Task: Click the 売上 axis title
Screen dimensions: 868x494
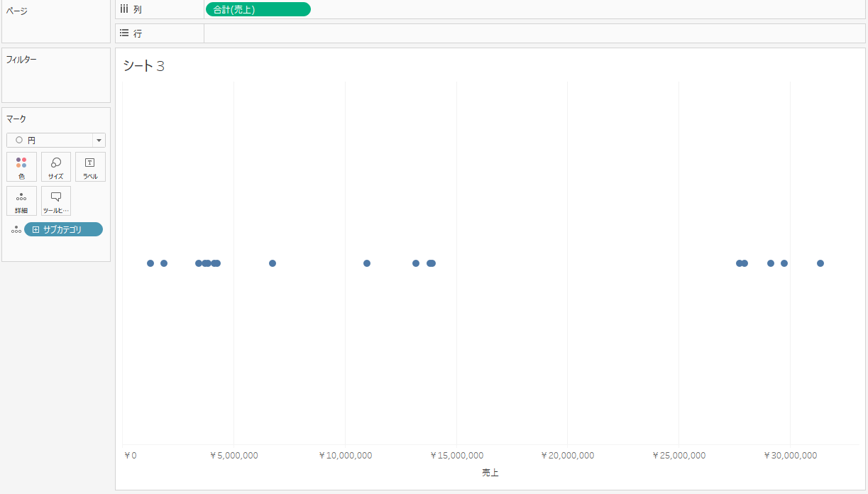Action: coord(490,472)
